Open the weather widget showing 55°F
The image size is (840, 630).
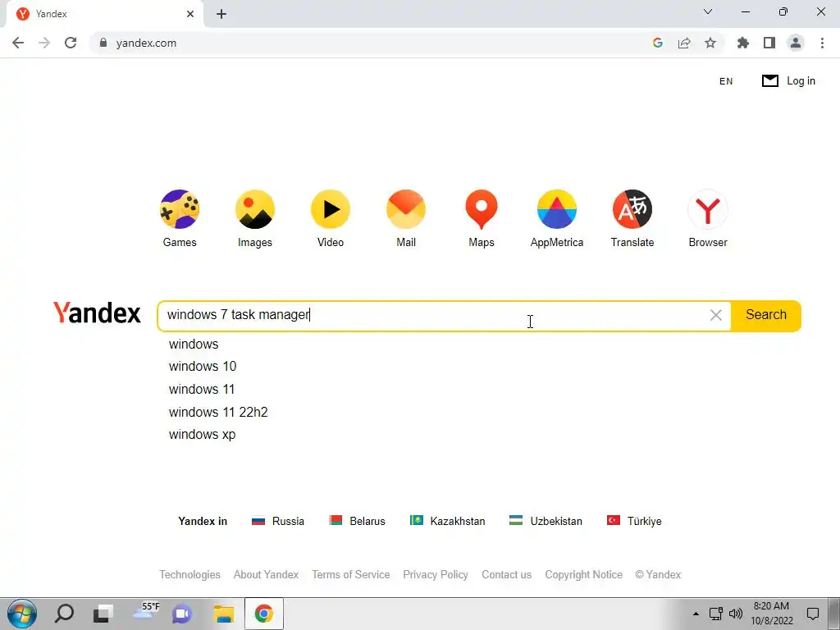pos(146,612)
